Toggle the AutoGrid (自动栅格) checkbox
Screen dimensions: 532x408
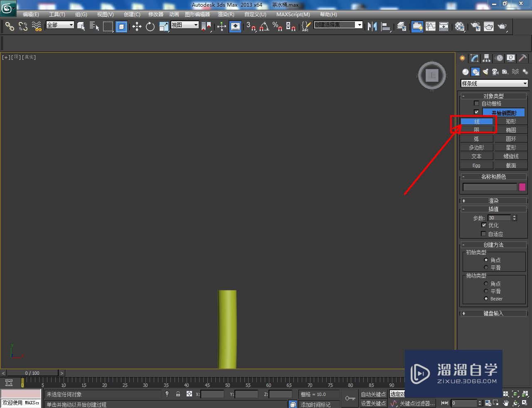[x=476, y=103]
